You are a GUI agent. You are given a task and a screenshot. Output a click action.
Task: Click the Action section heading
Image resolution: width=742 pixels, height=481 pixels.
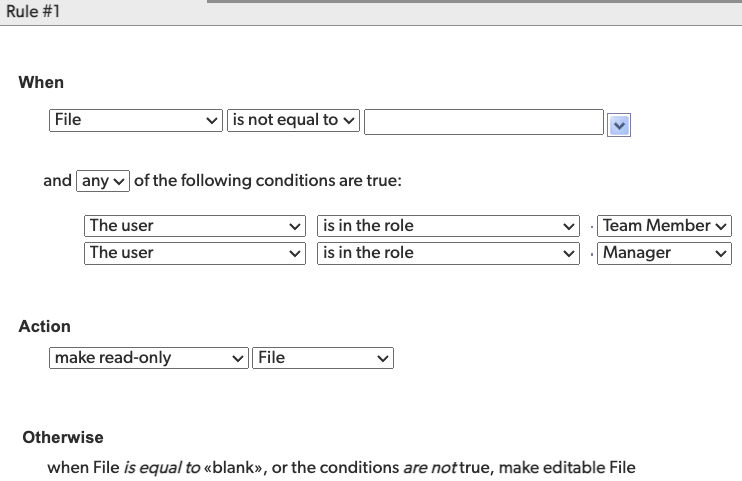45,326
